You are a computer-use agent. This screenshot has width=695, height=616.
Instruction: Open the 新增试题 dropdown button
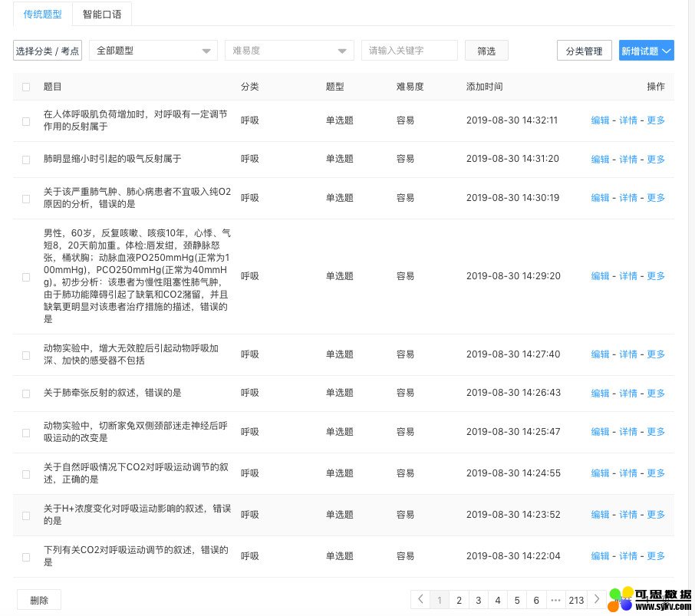(646, 51)
